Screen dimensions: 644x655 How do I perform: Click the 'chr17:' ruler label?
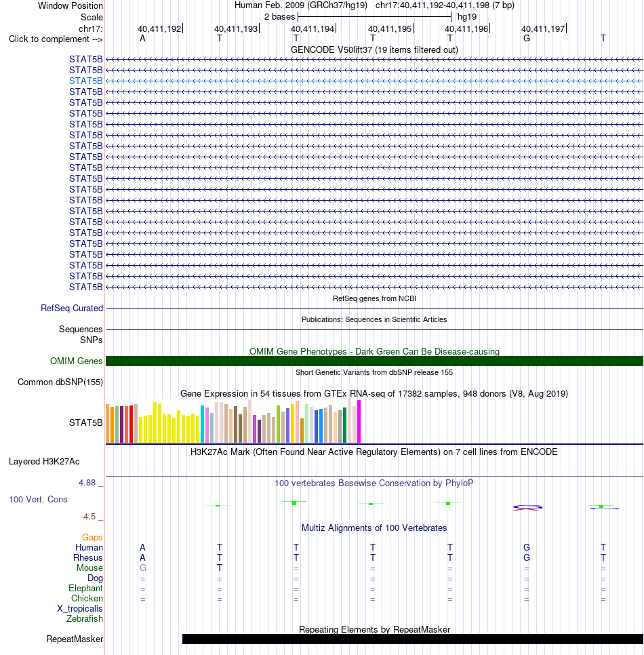(x=91, y=29)
